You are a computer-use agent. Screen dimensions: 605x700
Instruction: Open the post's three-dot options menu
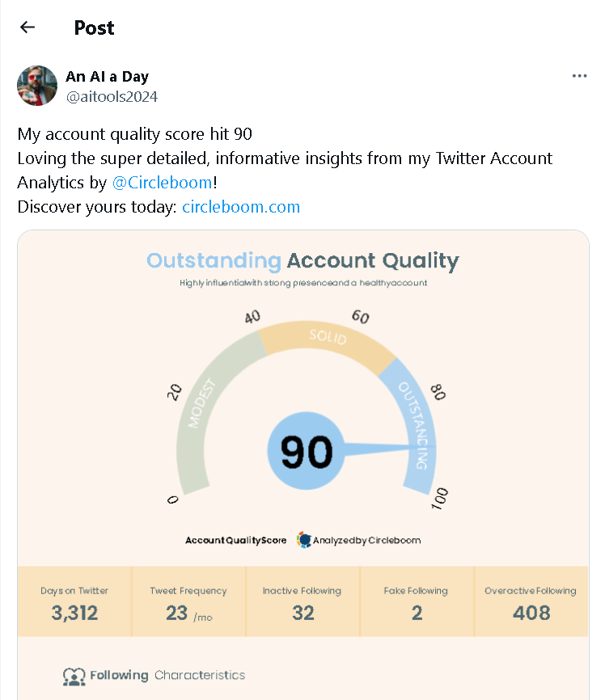coord(579,75)
